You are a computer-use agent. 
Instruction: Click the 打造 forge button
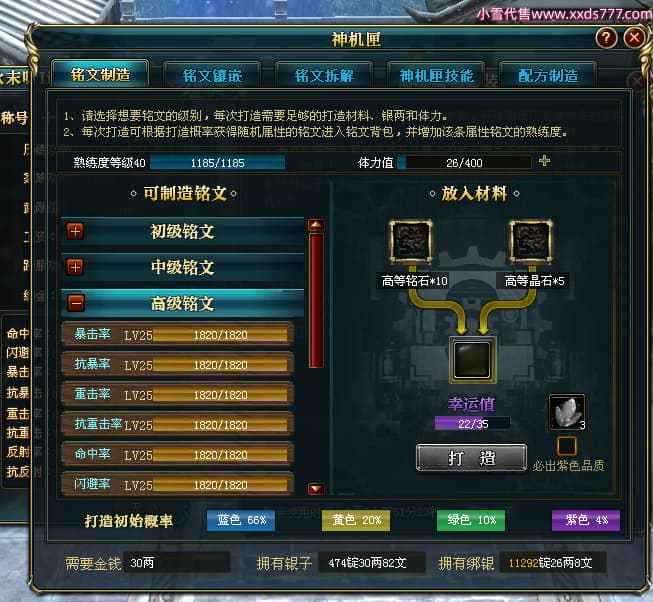pos(471,458)
